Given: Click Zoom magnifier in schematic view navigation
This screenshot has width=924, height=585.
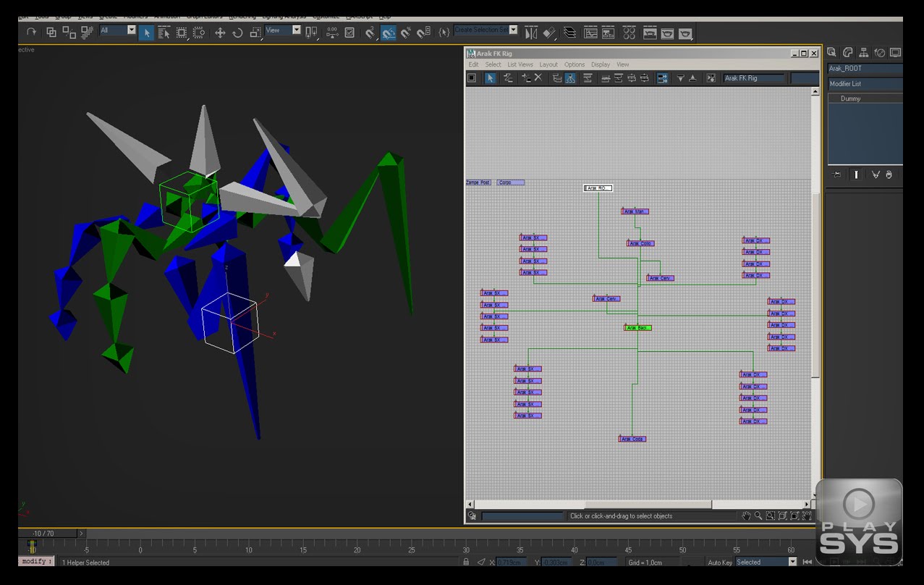Looking at the screenshot, I should (x=758, y=516).
